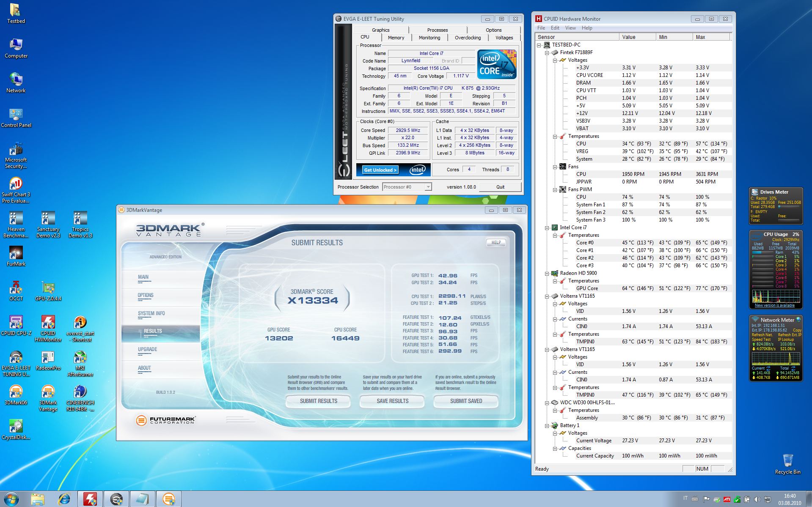Image resolution: width=812 pixels, height=507 pixels.
Task: Switch to Processes tab in E-LEET
Action: click(x=438, y=30)
